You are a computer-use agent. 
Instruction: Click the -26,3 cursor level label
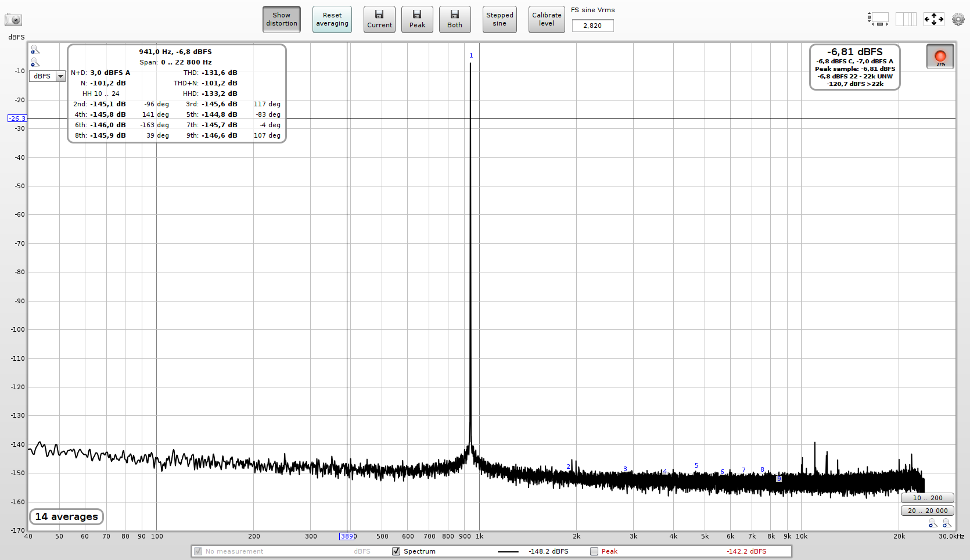coord(17,119)
